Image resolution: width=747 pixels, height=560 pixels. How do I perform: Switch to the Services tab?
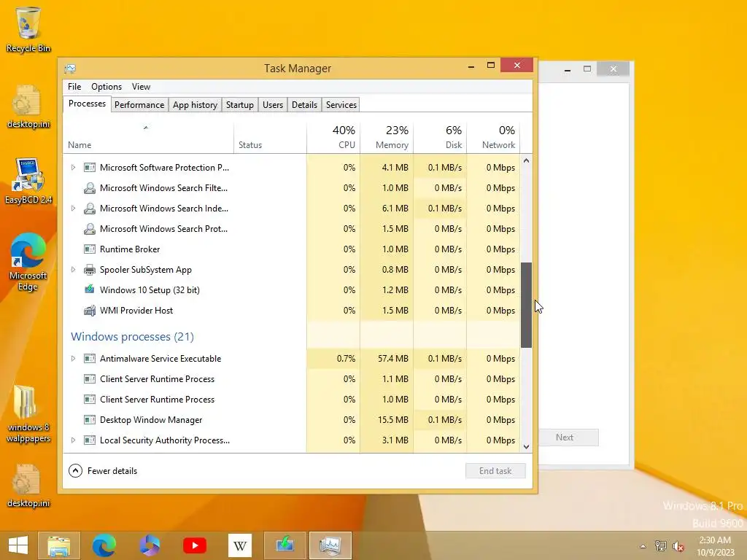point(341,105)
